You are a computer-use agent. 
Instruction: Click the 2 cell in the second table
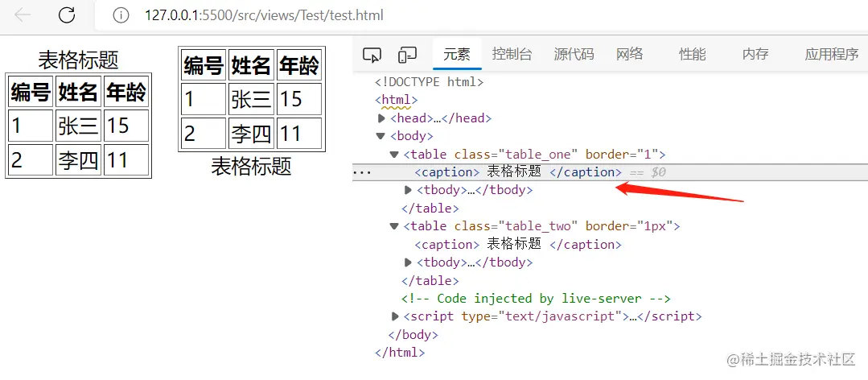204,134
